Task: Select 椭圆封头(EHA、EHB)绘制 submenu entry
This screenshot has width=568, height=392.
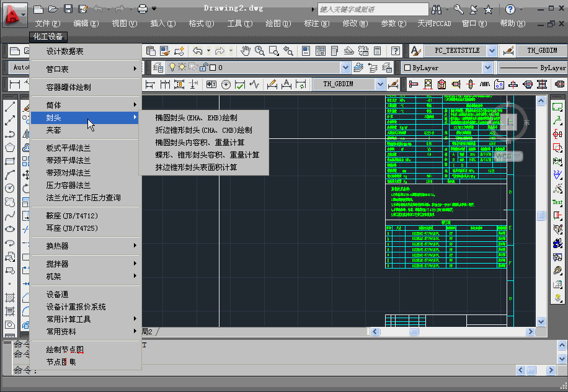Action: tap(196, 117)
